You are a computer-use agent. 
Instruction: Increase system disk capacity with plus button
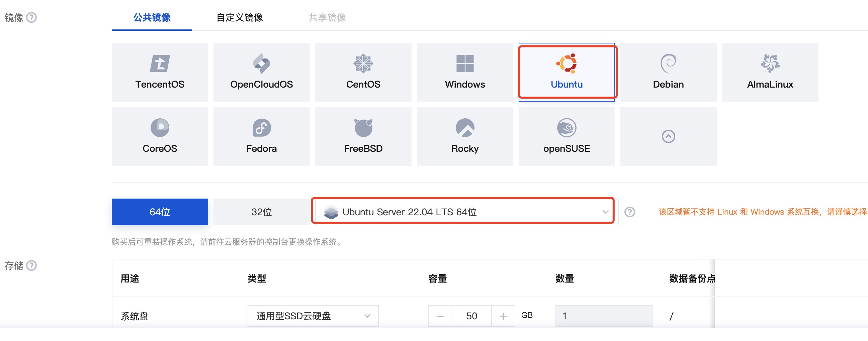click(x=503, y=316)
